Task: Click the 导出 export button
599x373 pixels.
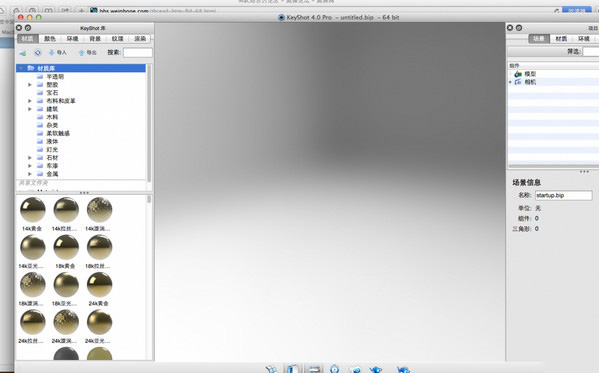Action: click(87, 52)
